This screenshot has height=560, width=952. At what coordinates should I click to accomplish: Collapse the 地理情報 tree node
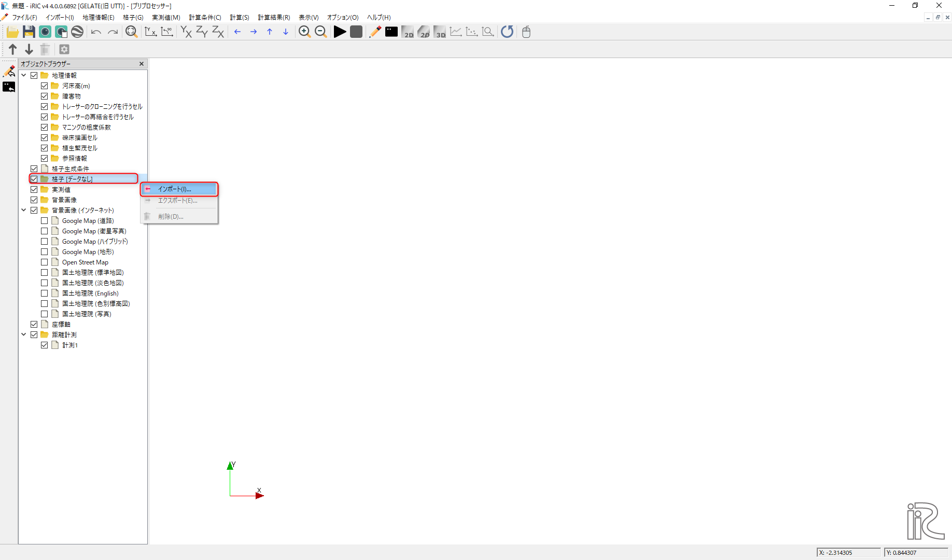click(24, 75)
